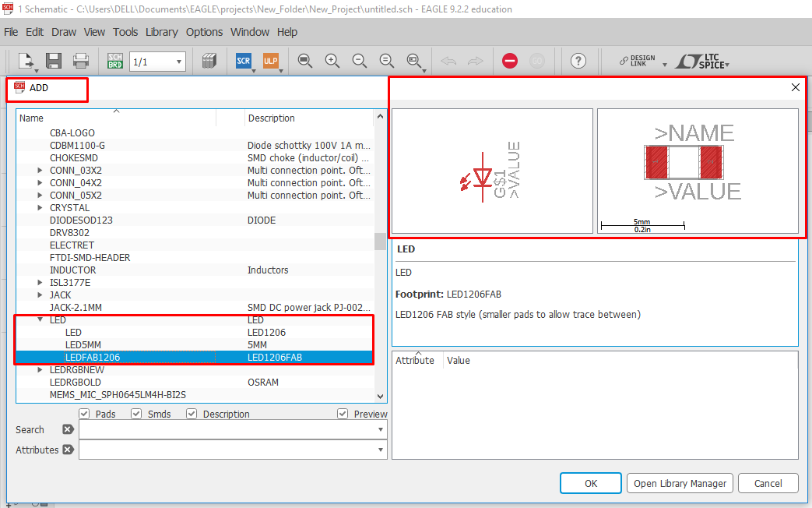Select the INDUCTOR part row
The width and height of the screenshot is (812, 508).
pos(195,270)
